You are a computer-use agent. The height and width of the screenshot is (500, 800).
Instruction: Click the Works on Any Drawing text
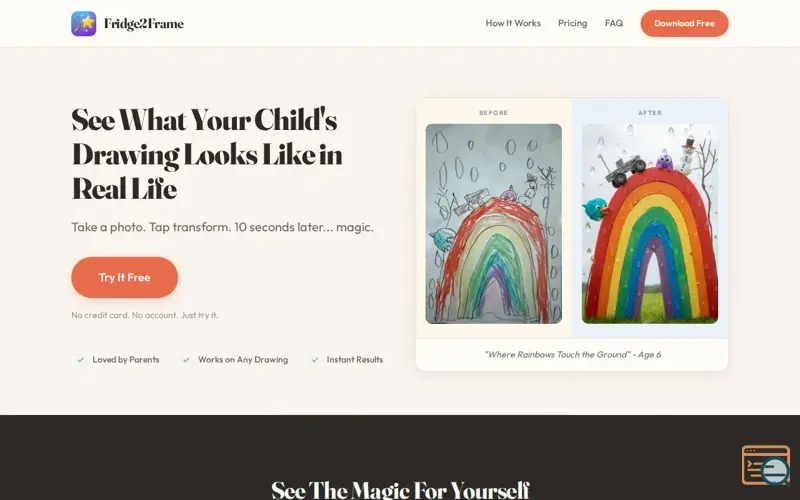243,360
